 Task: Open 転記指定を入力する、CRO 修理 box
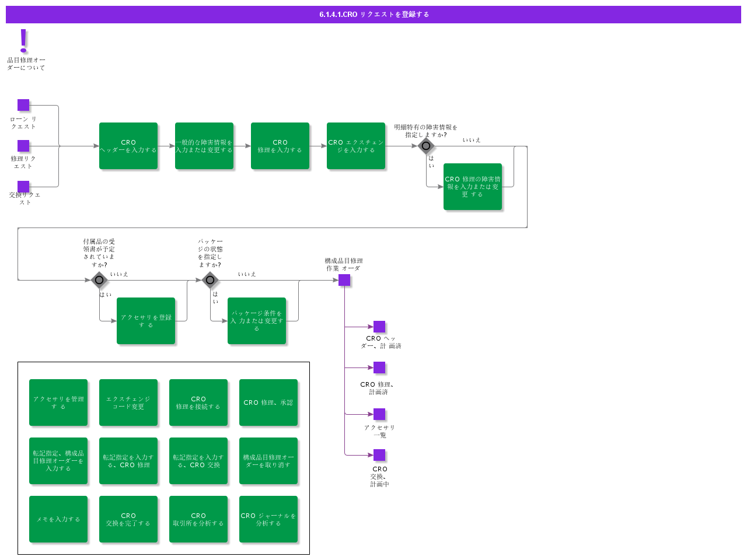coord(128,461)
